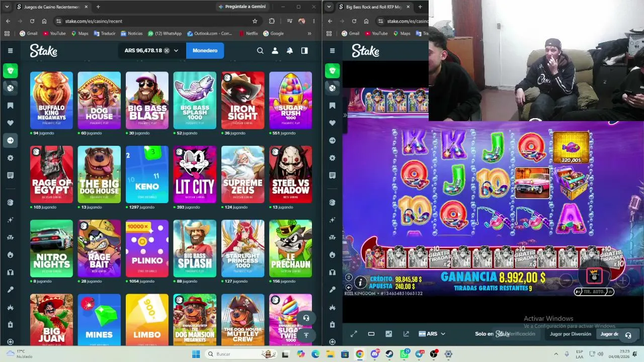Screen dimensions: 644x362
Task: Open the Mines game thumbnail
Action: pos(99,320)
